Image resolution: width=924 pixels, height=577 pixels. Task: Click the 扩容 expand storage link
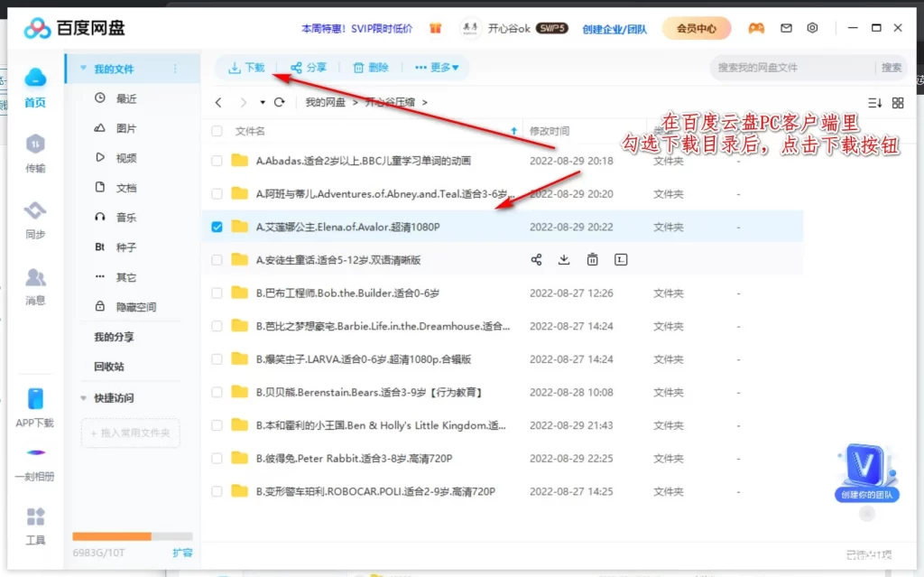pos(182,553)
